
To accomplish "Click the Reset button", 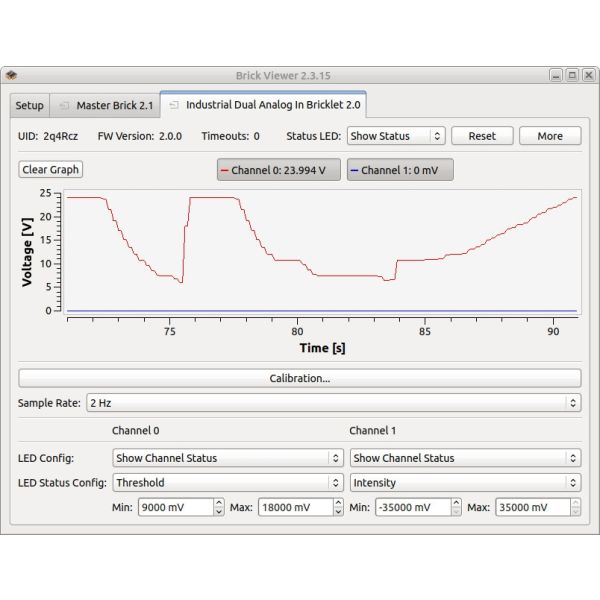I will coord(482,136).
